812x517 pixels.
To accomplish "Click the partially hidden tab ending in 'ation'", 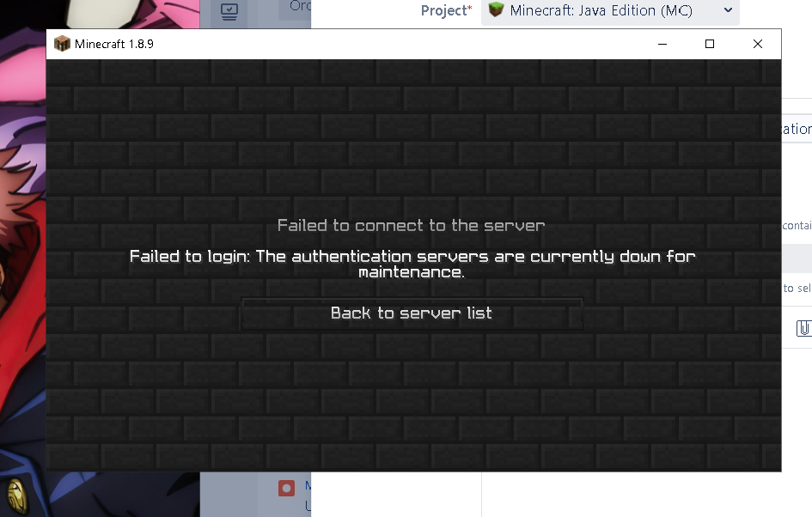I will tap(797, 129).
